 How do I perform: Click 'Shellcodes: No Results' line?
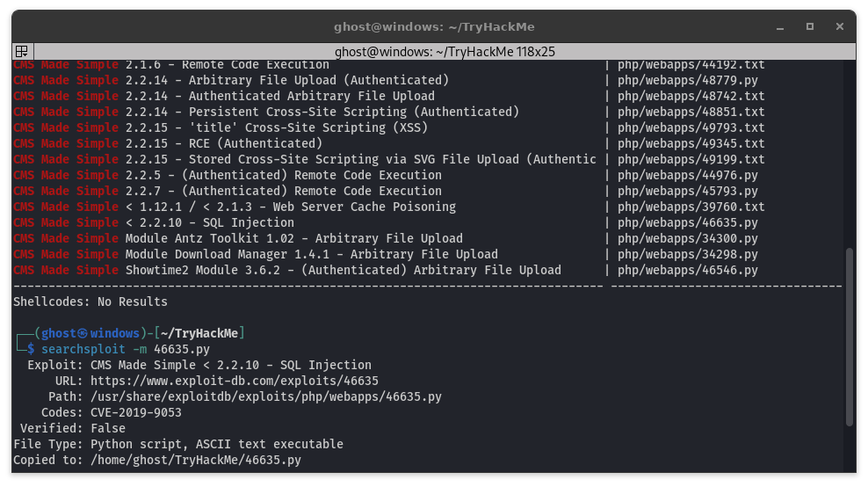(x=90, y=302)
